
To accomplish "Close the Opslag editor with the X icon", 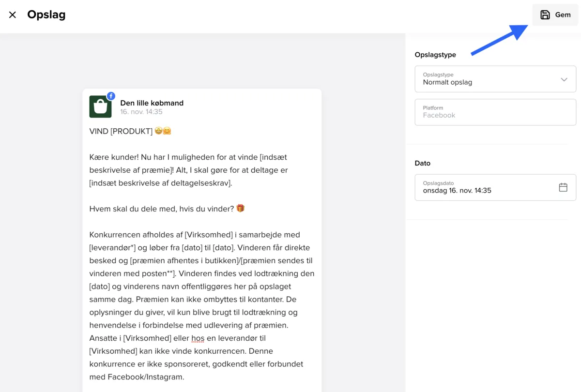I will click(13, 15).
